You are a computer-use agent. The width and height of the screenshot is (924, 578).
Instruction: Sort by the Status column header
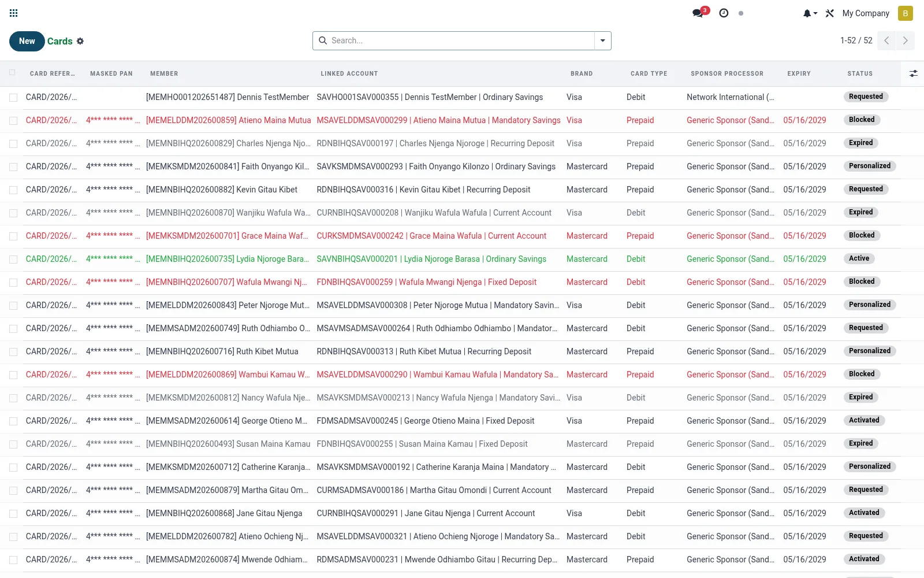pos(860,73)
